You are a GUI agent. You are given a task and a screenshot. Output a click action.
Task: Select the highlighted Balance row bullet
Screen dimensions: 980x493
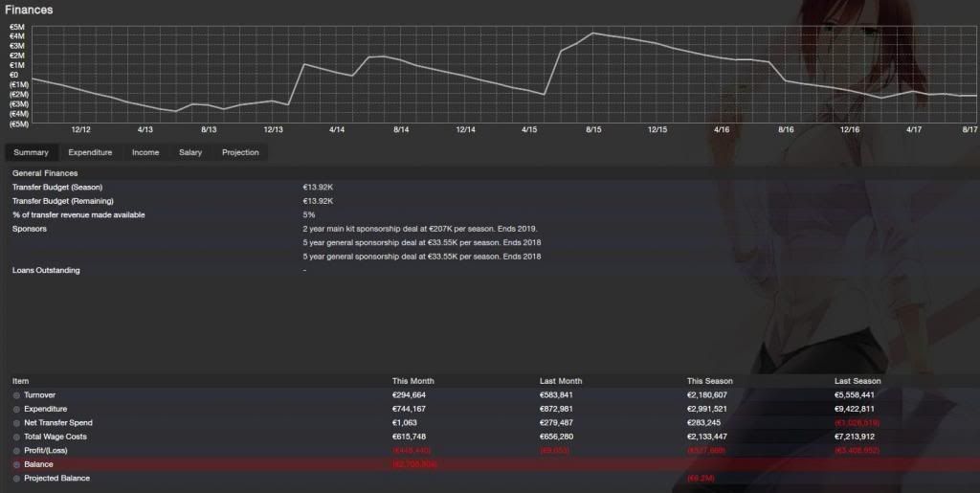click(17, 465)
